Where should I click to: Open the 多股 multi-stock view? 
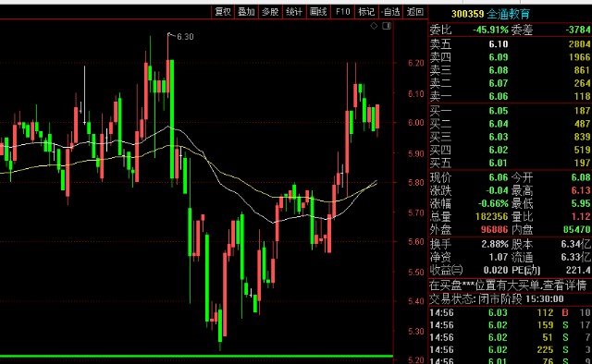click(270, 12)
